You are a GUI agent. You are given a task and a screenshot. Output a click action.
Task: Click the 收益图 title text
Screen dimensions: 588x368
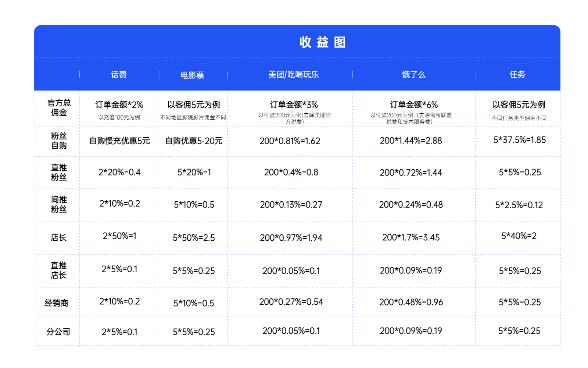click(322, 42)
